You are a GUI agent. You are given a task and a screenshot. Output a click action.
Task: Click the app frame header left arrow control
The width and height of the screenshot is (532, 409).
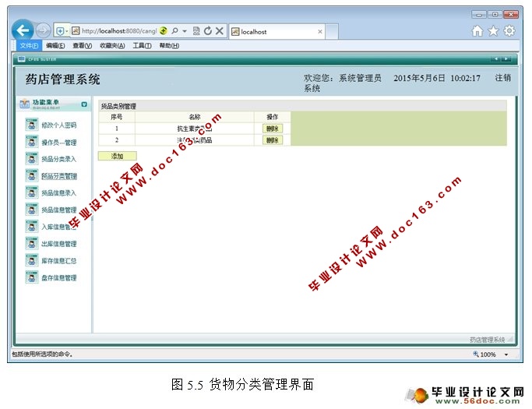pos(495,59)
